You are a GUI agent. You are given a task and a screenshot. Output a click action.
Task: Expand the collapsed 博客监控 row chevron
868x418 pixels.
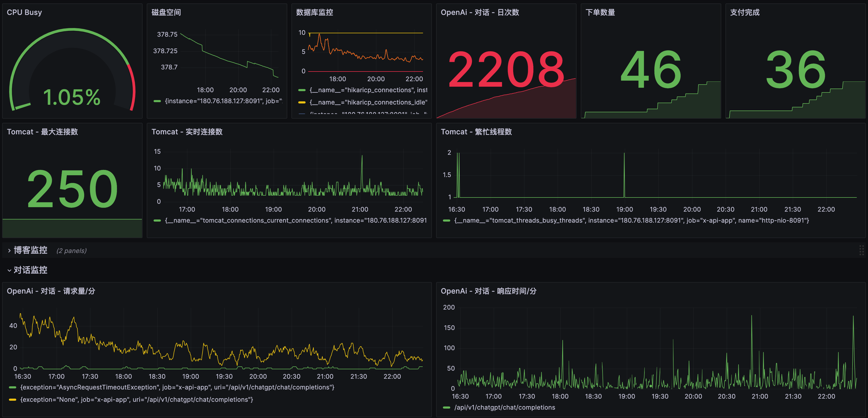[9, 251]
